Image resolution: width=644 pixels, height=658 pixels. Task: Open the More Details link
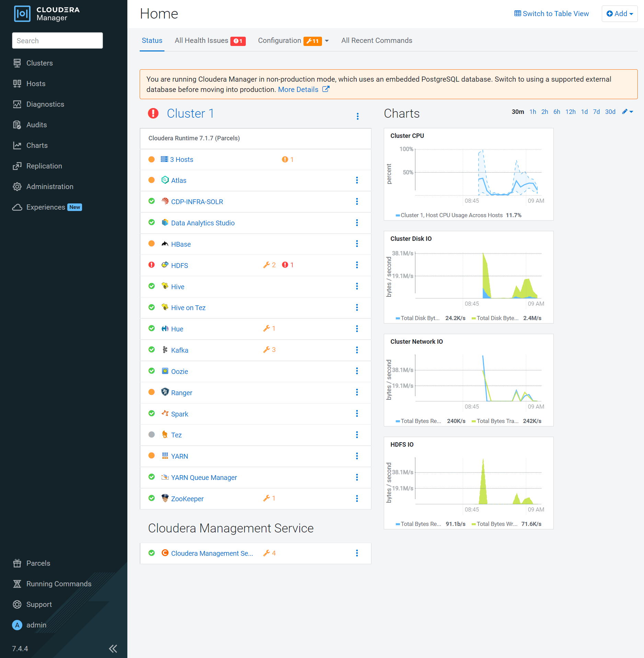(304, 90)
